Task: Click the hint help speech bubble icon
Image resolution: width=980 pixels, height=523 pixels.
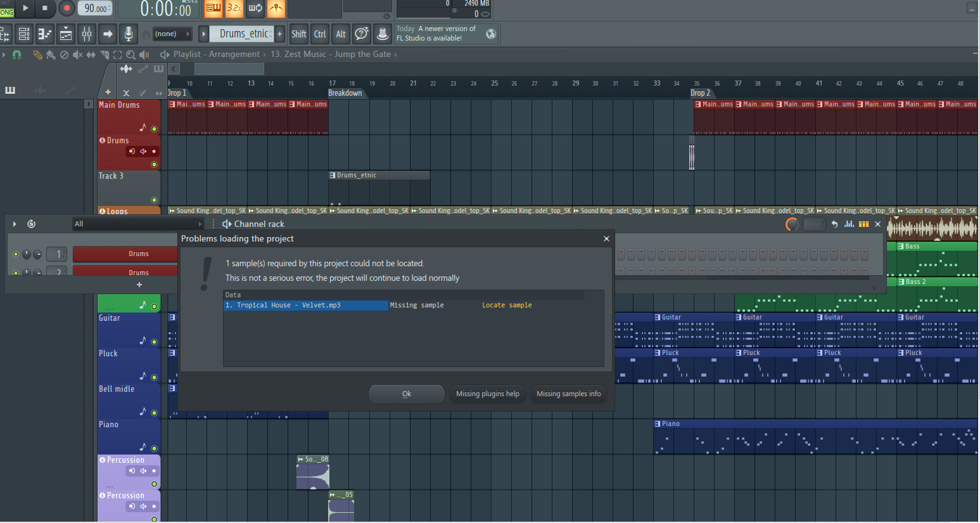Action: pos(362,34)
